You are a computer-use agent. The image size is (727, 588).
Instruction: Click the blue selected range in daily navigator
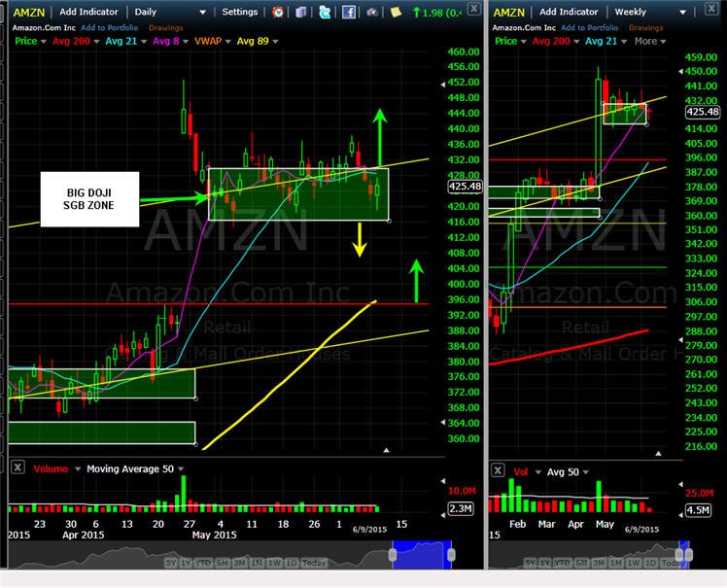pyautogui.click(x=422, y=555)
